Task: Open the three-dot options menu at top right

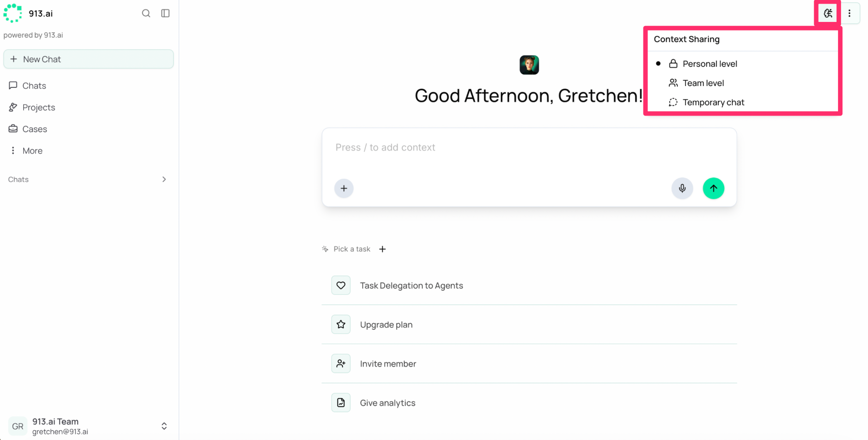Action: click(849, 13)
